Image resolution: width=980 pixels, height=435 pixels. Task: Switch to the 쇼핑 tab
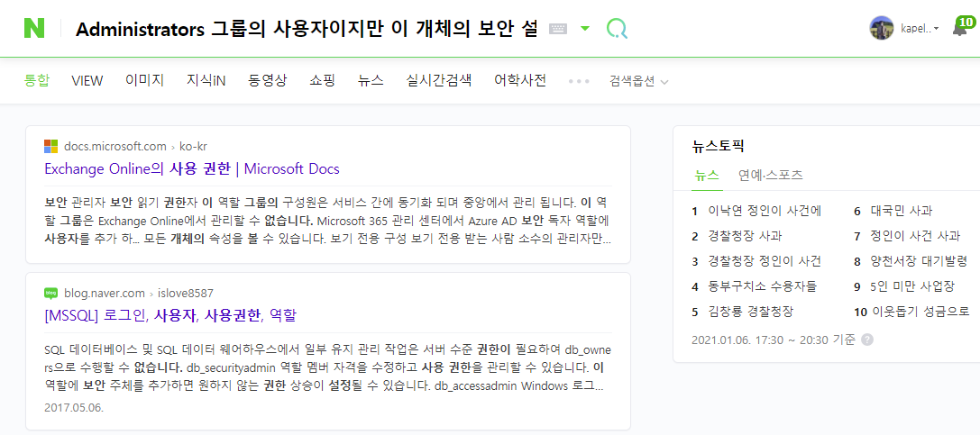click(323, 80)
